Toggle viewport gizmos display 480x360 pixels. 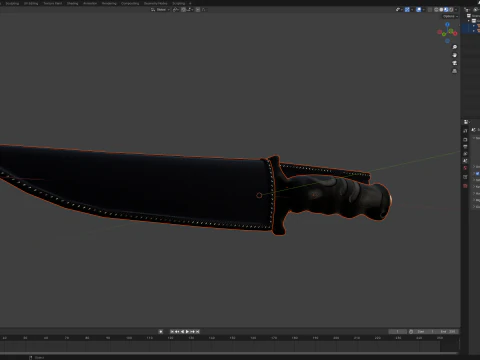(407, 10)
